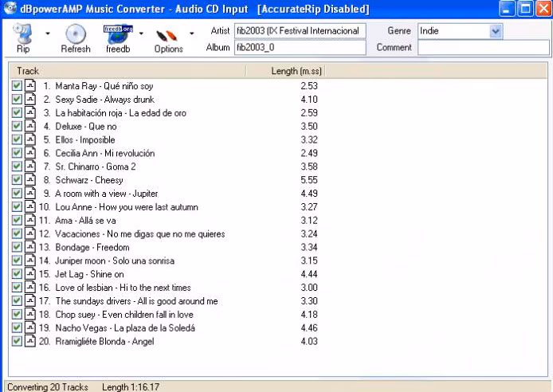Edit the Artist field

pyautogui.click(x=300, y=31)
